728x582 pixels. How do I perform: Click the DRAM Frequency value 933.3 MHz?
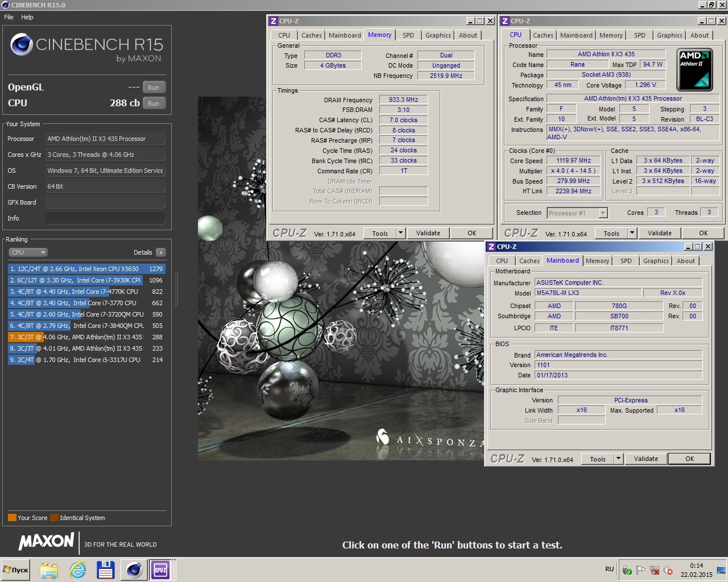pos(403,99)
